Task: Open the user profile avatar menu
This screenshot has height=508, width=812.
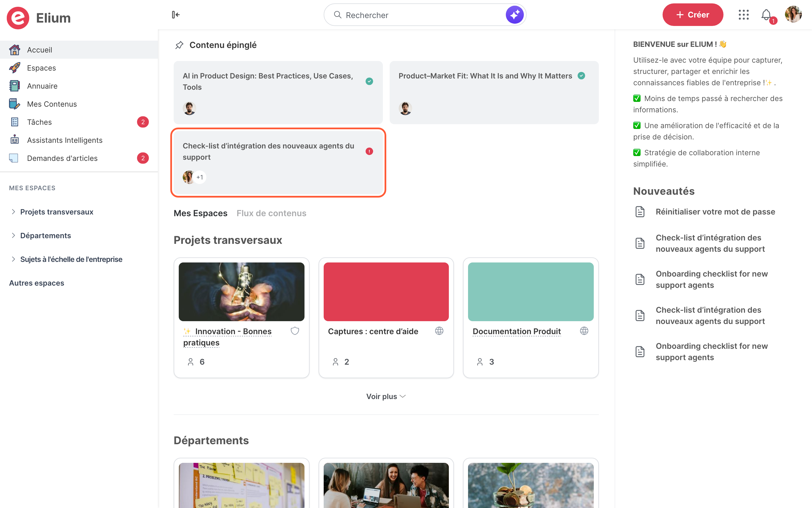Action: 793,14
